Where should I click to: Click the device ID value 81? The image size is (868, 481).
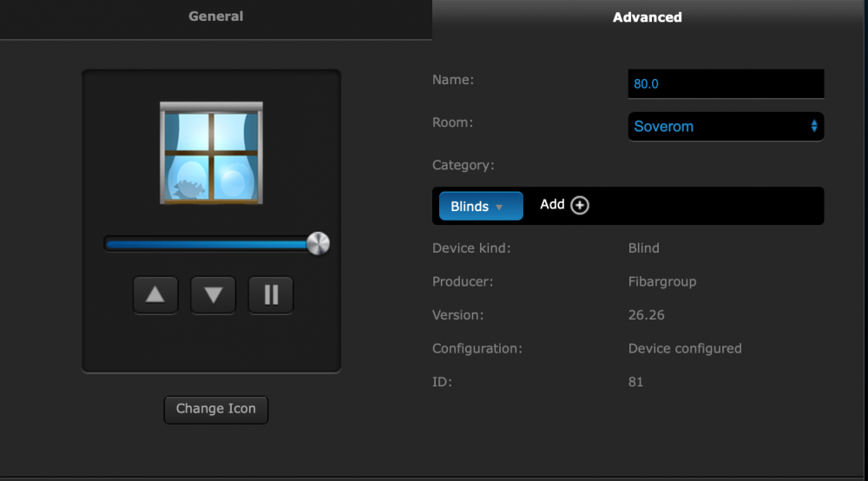coord(636,382)
